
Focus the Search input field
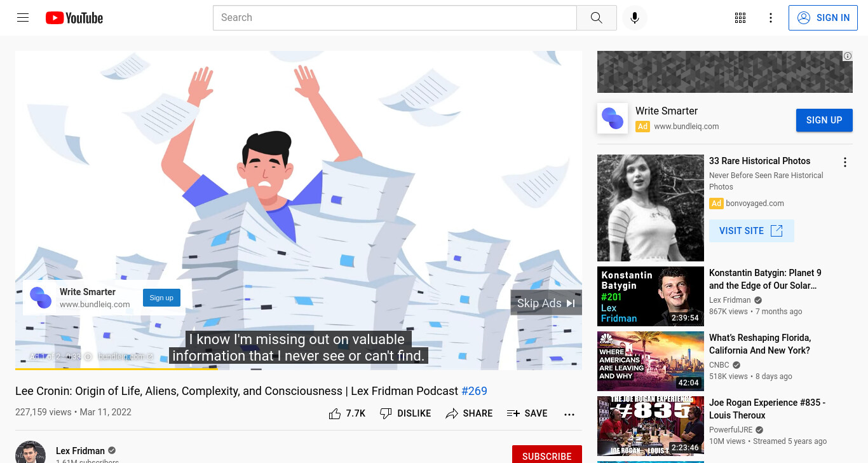click(x=395, y=18)
